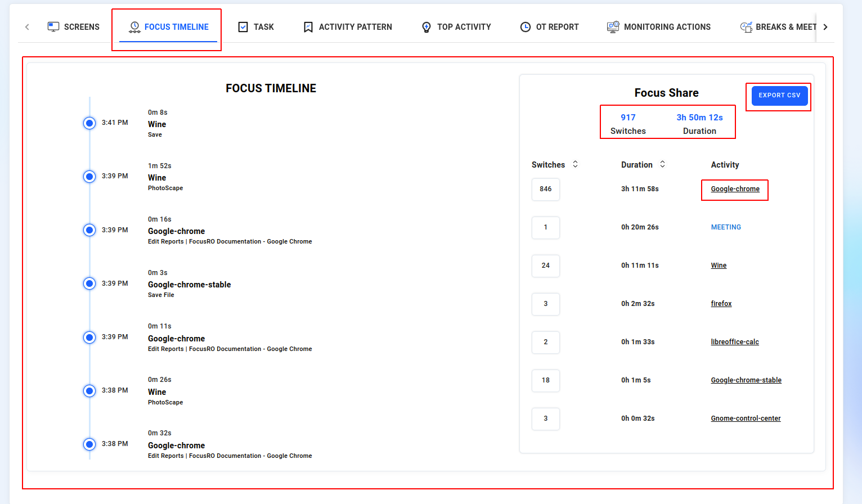Click the Activity Pattern bookmark icon
The image size is (862, 504).
click(x=308, y=27)
